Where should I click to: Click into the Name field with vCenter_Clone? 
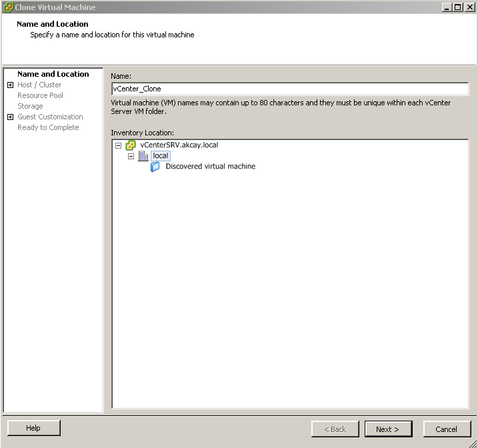[290, 89]
